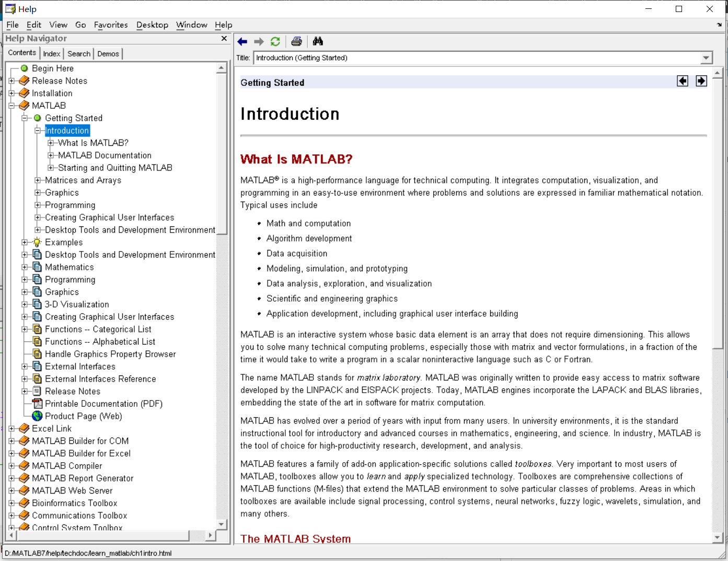Open Functions -- Categorical List topic
The image size is (728, 561).
point(98,329)
